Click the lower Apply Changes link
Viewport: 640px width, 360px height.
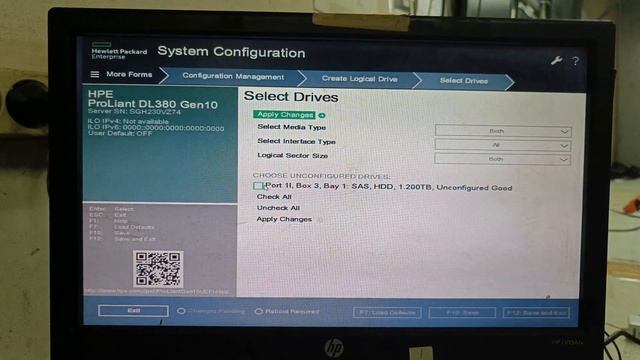(284, 219)
